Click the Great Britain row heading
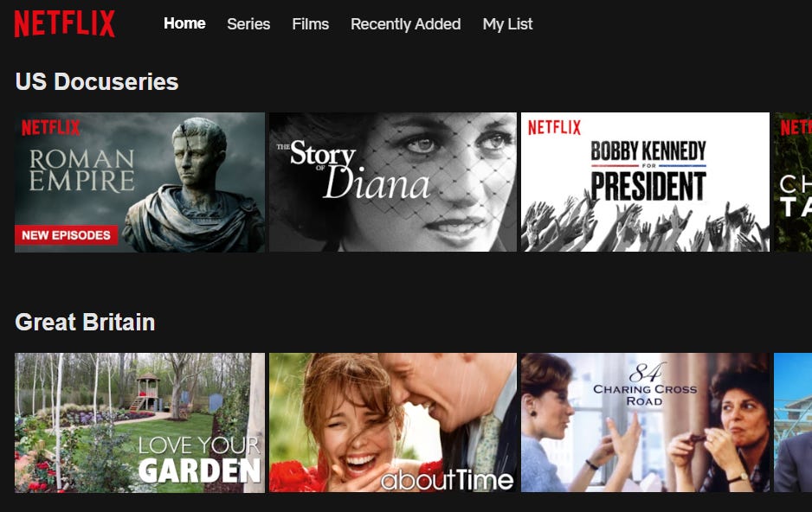 [85, 323]
